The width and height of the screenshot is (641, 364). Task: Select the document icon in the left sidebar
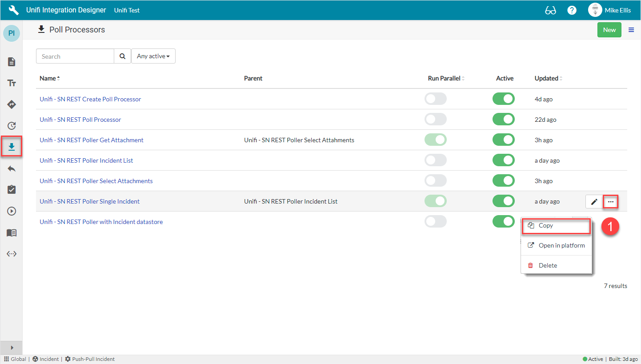click(11, 62)
